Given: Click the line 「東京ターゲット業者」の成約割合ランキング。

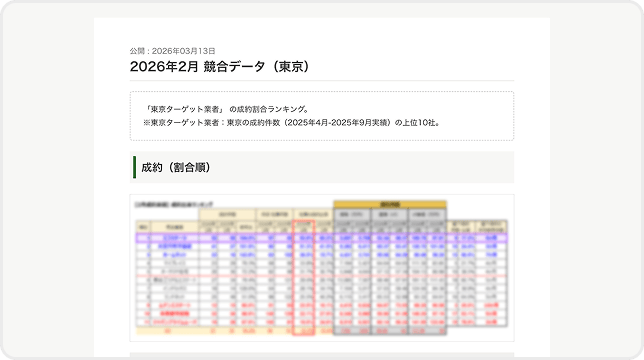Looking at the screenshot, I should [x=226, y=109].
